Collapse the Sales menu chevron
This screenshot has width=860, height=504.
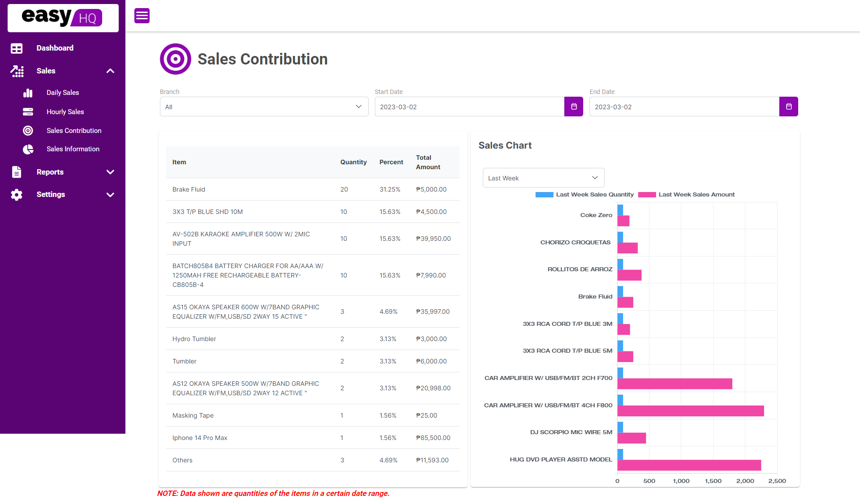(x=110, y=71)
